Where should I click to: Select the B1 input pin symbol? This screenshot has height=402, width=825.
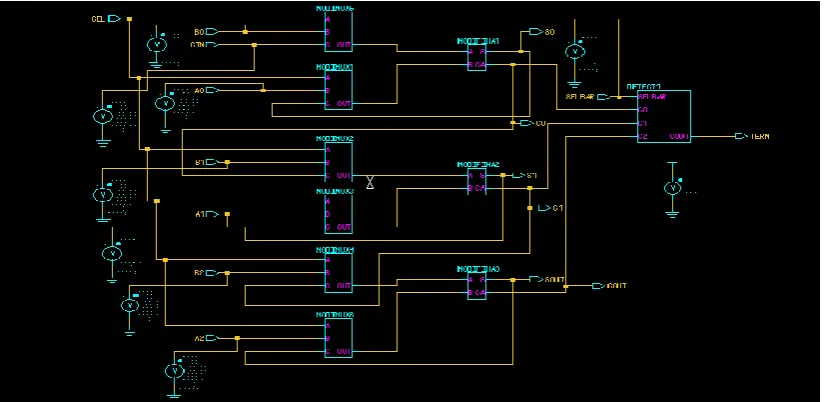click(212, 162)
